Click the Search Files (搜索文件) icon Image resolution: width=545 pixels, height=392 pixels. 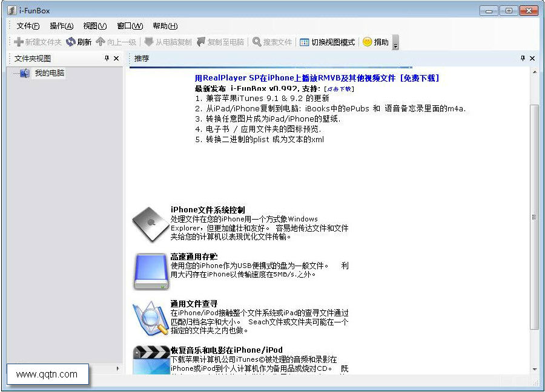pos(257,42)
